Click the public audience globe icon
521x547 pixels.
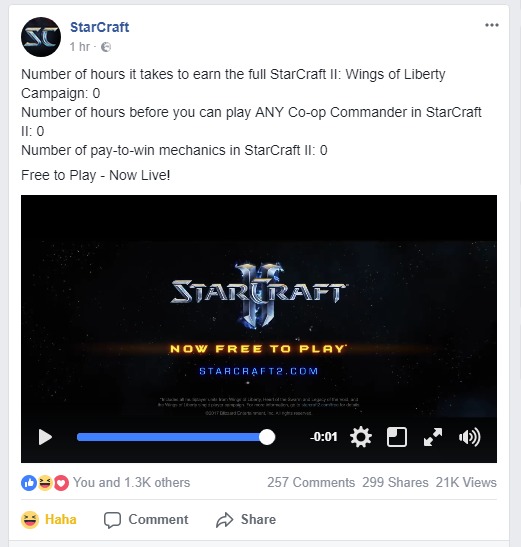pos(106,47)
